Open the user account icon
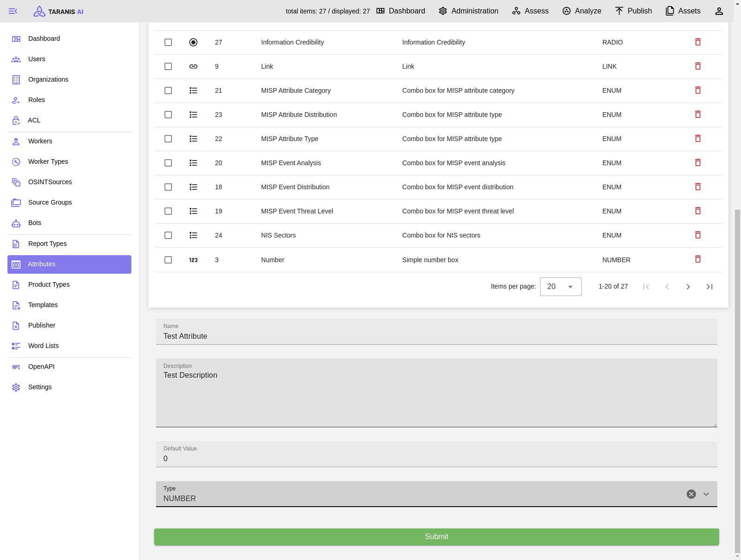741x560 pixels. click(719, 11)
